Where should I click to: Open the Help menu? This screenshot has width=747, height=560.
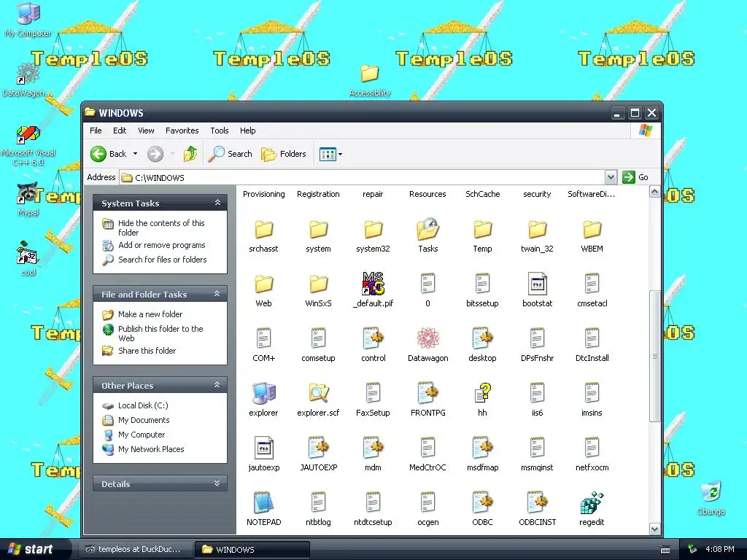coord(247,131)
